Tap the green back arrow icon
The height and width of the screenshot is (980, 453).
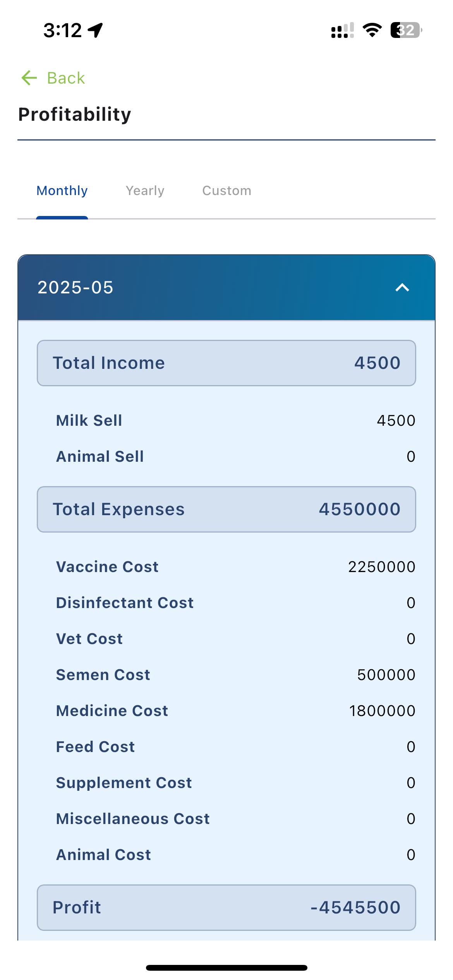[29, 78]
